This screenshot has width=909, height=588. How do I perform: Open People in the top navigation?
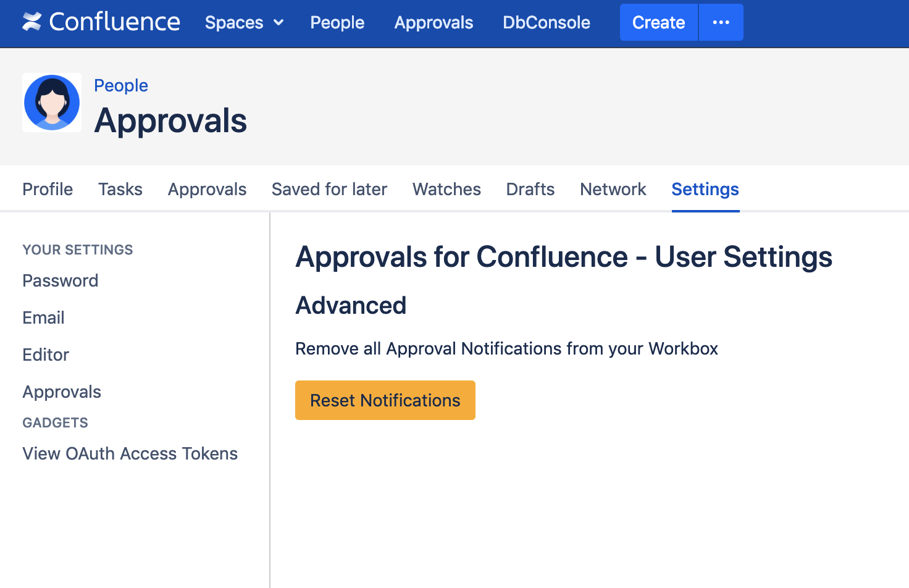(x=337, y=23)
